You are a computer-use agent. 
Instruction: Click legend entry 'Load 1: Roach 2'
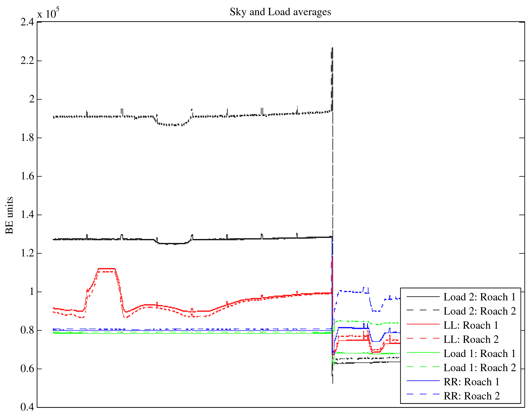479,368
